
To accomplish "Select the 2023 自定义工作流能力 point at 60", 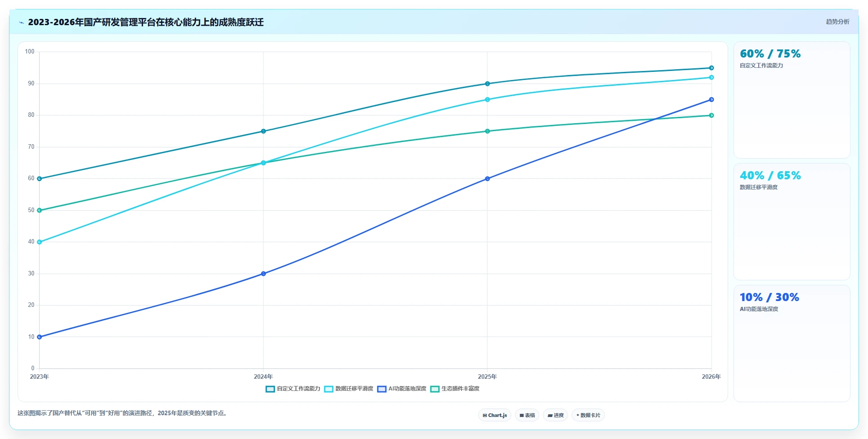I will point(40,179).
